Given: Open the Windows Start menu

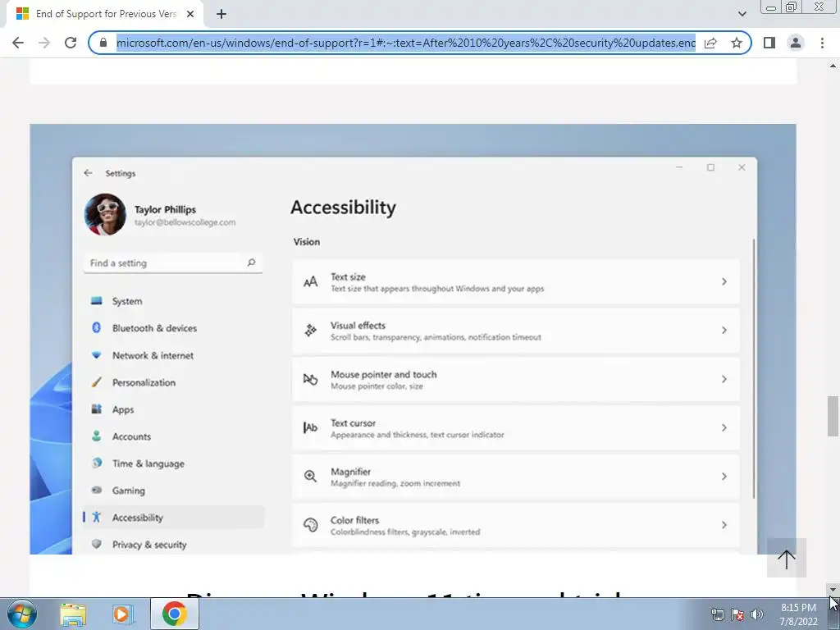Looking at the screenshot, I should point(22,614).
